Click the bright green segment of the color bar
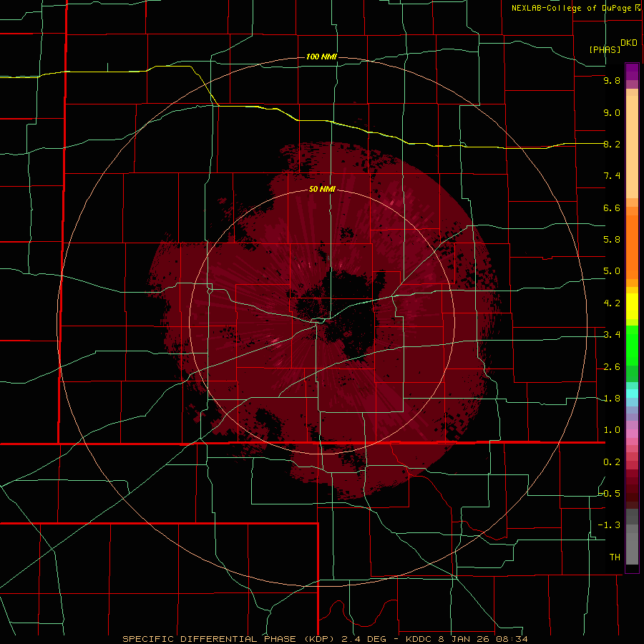 (632, 345)
